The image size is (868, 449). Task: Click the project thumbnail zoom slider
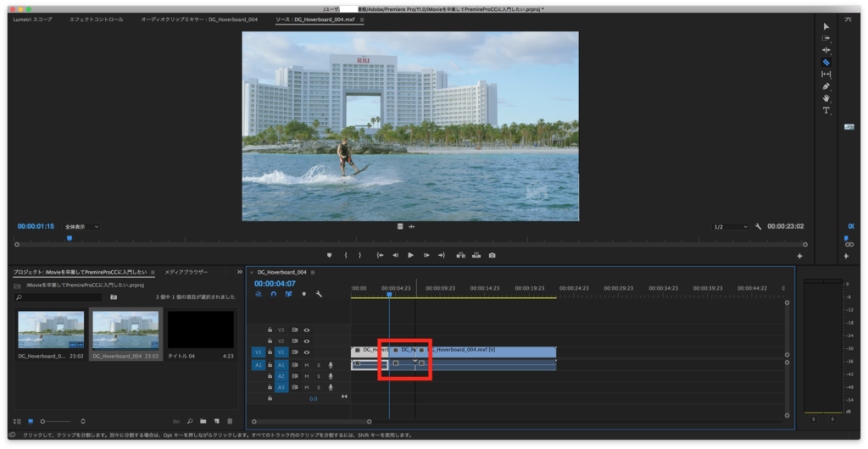coord(44,421)
